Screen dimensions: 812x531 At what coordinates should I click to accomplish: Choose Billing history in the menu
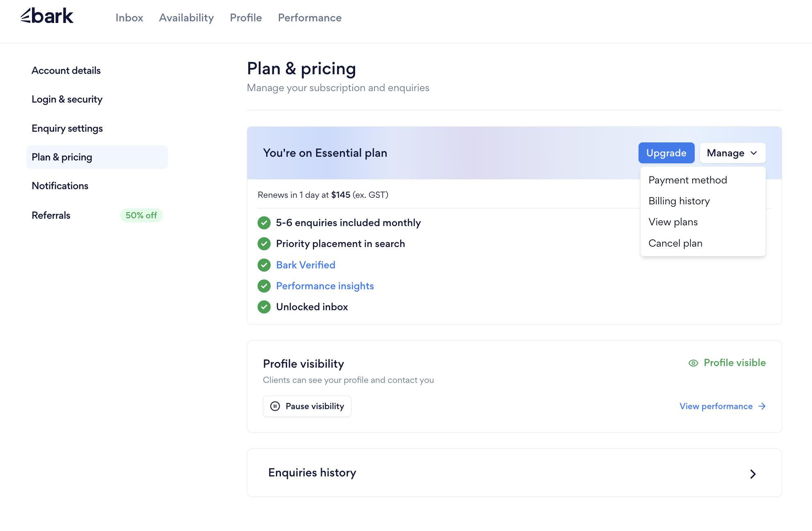click(x=703, y=201)
